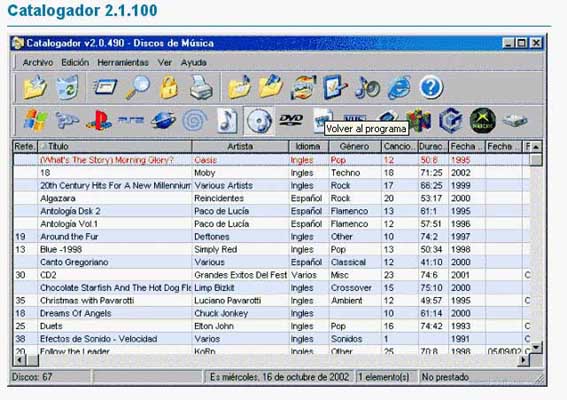Select the Algazara album row
The height and width of the screenshot is (400, 567).
click(272, 198)
